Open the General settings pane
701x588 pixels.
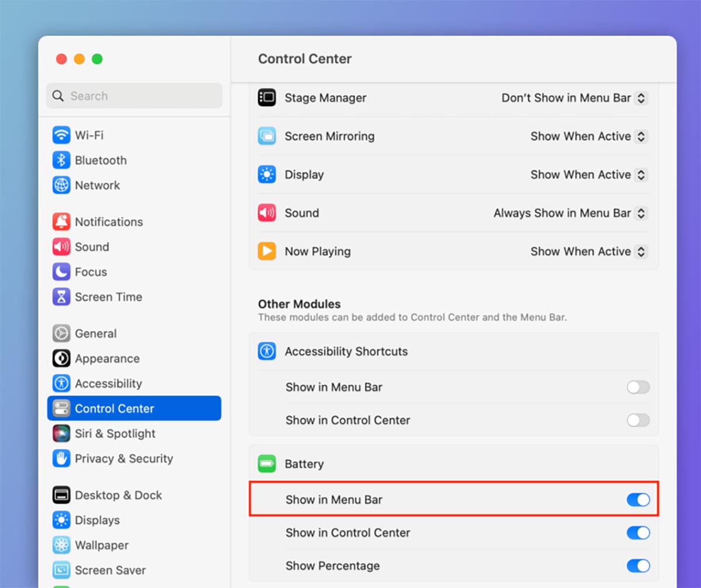[x=134, y=333]
